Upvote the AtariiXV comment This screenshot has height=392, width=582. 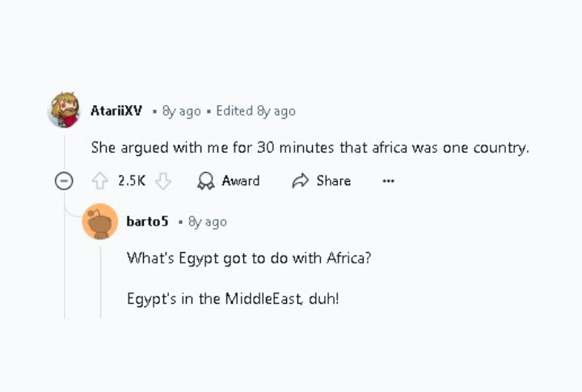pyautogui.click(x=100, y=181)
